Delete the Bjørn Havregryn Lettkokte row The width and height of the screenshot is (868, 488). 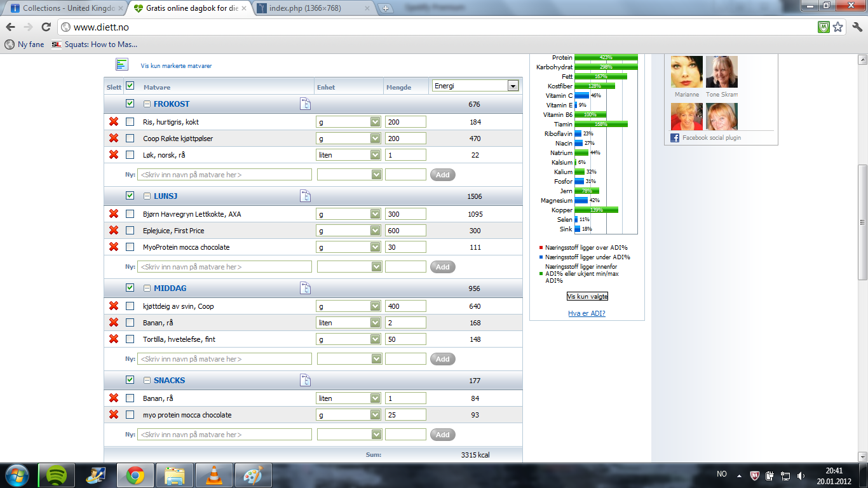click(x=114, y=213)
